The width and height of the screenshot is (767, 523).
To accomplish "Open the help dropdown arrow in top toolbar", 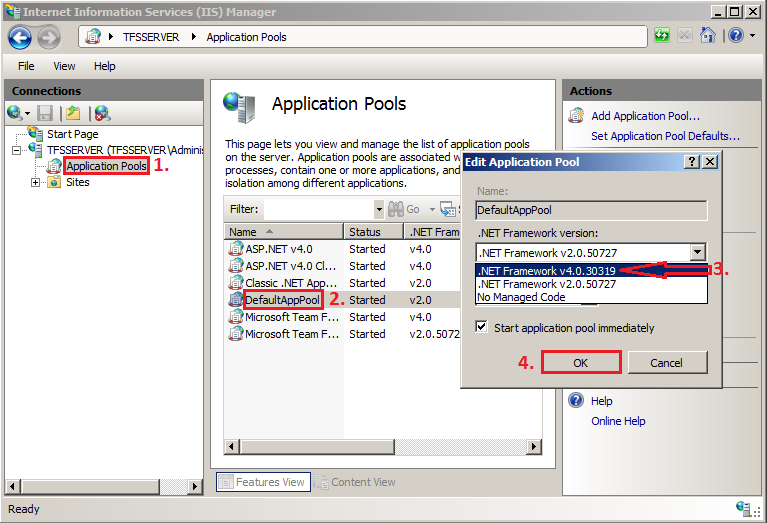I will (752, 35).
